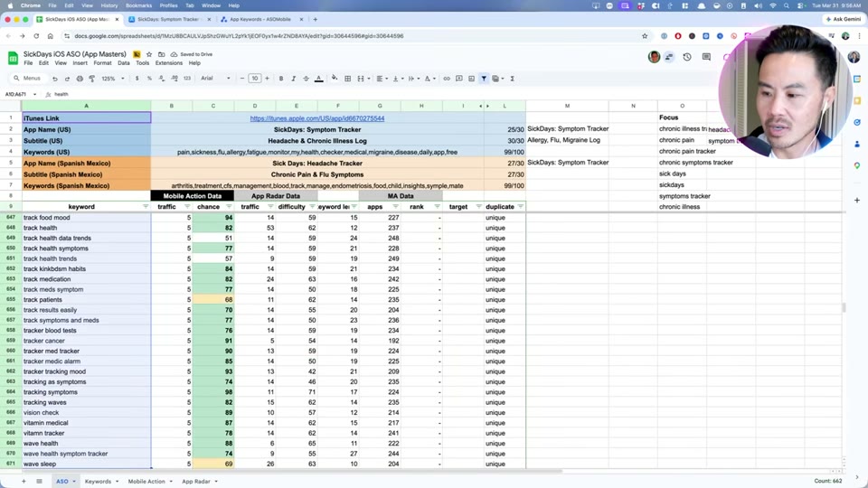Screen dimensions: 868x488
Task: Click the Insert chart icon
Action: [x=471, y=79]
